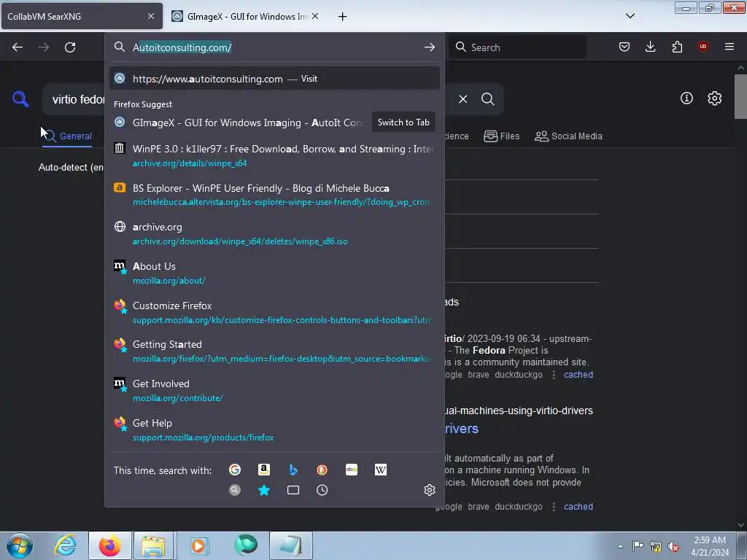Open Windows Media Player from the taskbar
The width and height of the screenshot is (747, 560).
pos(198,545)
